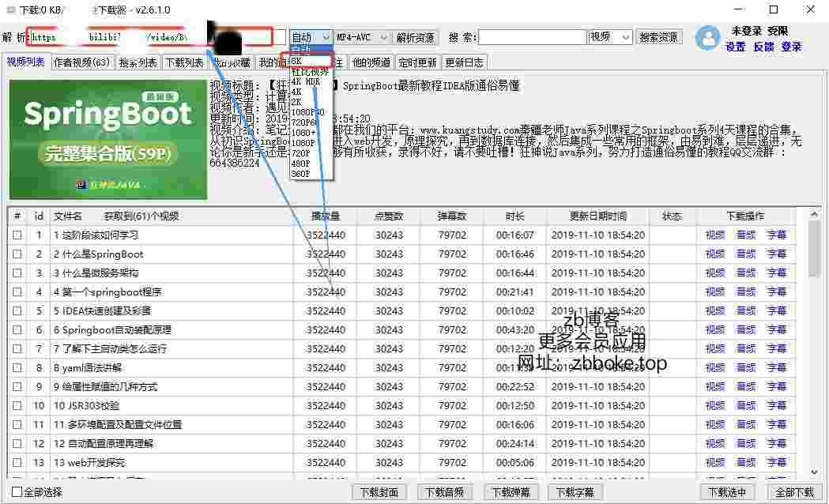The height and width of the screenshot is (504, 829).
Task: Click 音频 link for 9 给属性赋值的几种方式
Action: point(745,387)
